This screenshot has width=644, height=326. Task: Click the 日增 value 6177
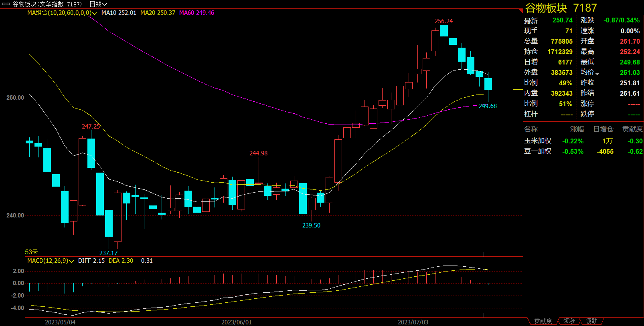pyautogui.click(x=565, y=62)
